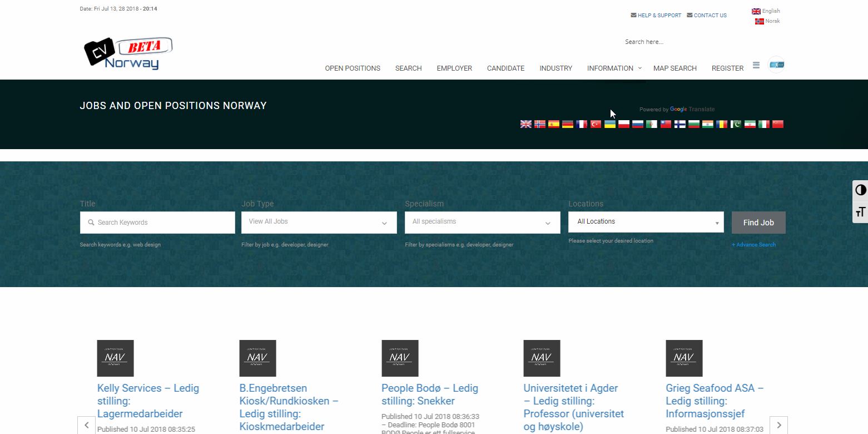
Task: Choose the Chinese flag translation icon
Action: coord(778,124)
